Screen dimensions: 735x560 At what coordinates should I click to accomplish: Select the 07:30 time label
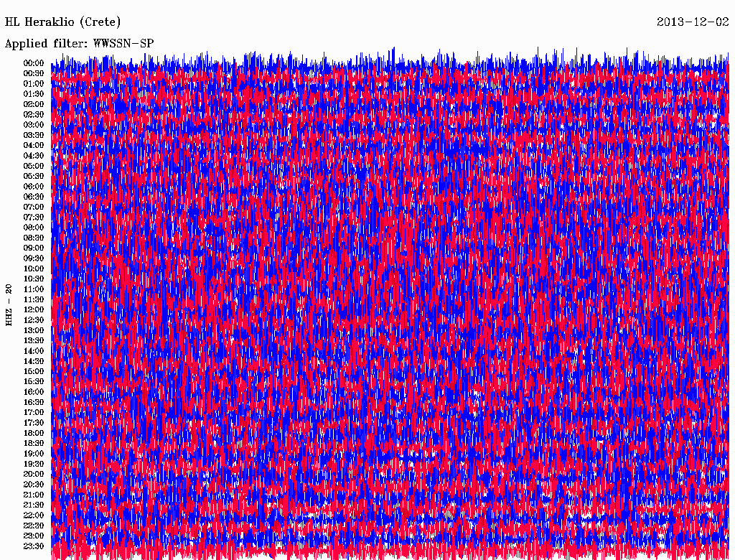(x=34, y=217)
